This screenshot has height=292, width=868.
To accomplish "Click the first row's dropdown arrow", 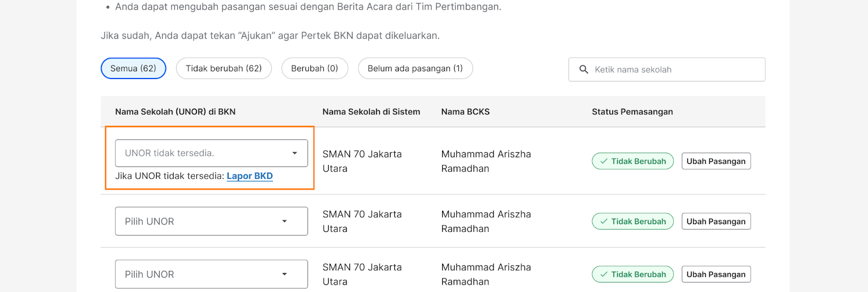I will pyautogui.click(x=295, y=153).
